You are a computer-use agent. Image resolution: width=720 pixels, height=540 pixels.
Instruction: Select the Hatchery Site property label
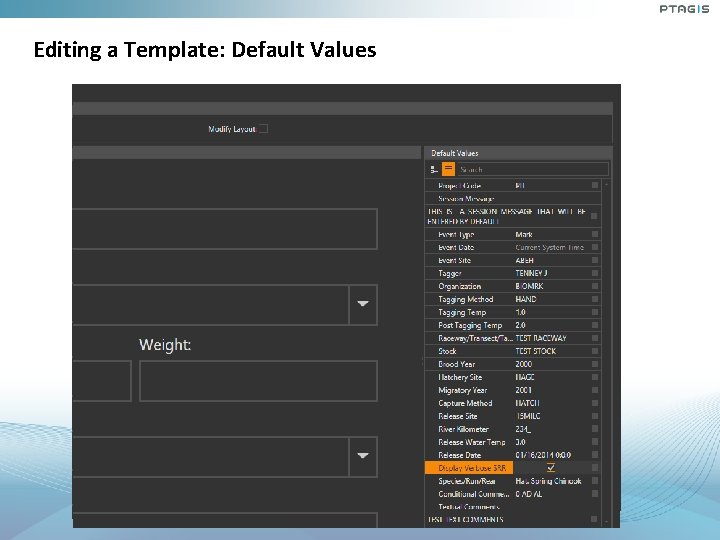pyautogui.click(x=460, y=377)
